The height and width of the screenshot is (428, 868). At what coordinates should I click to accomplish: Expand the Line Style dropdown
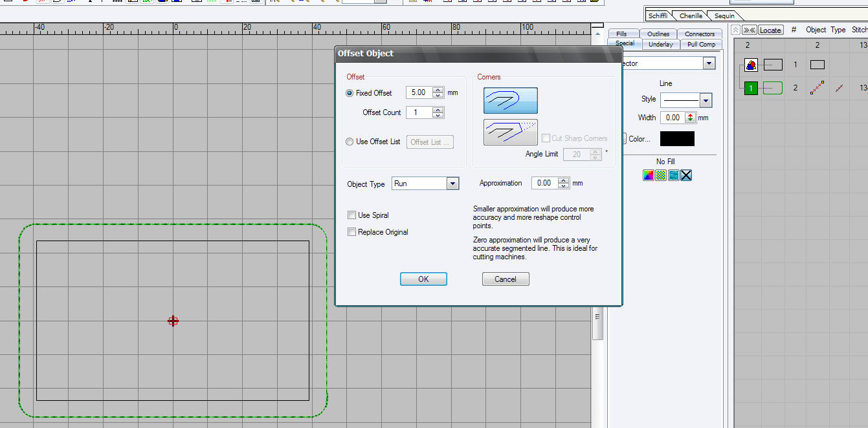point(706,100)
